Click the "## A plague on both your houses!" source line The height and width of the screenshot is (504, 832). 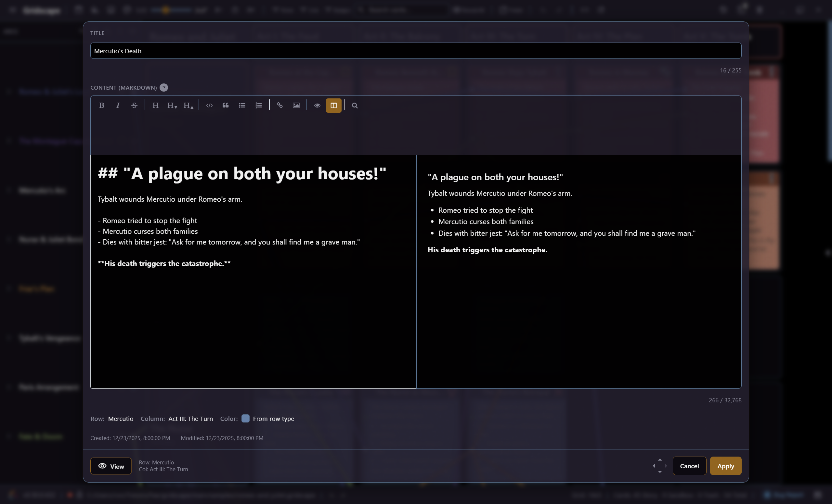tap(242, 174)
